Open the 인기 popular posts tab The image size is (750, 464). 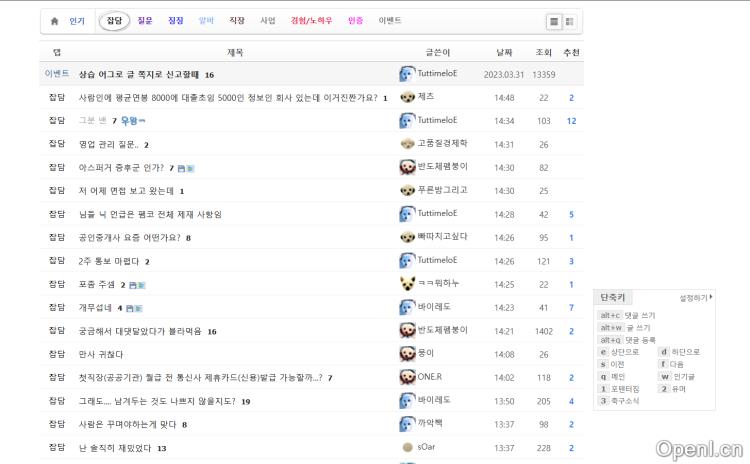pyautogui.click(x=77, y=20)
